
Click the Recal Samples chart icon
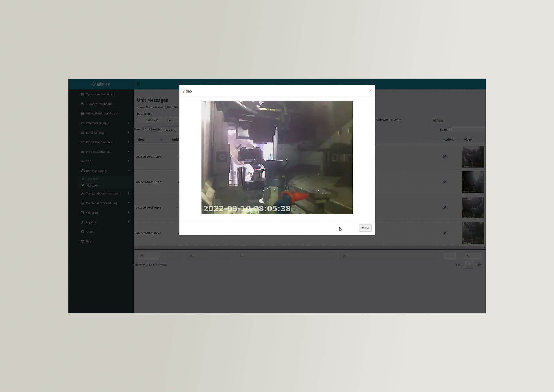(83, 133)
